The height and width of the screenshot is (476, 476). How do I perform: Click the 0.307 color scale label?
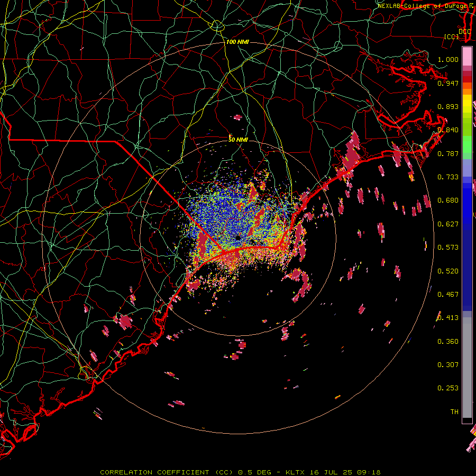[x=448, y=364]
